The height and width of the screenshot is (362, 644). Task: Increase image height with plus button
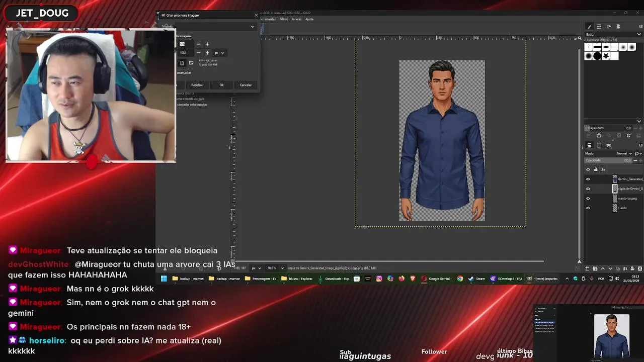point(207,53)
